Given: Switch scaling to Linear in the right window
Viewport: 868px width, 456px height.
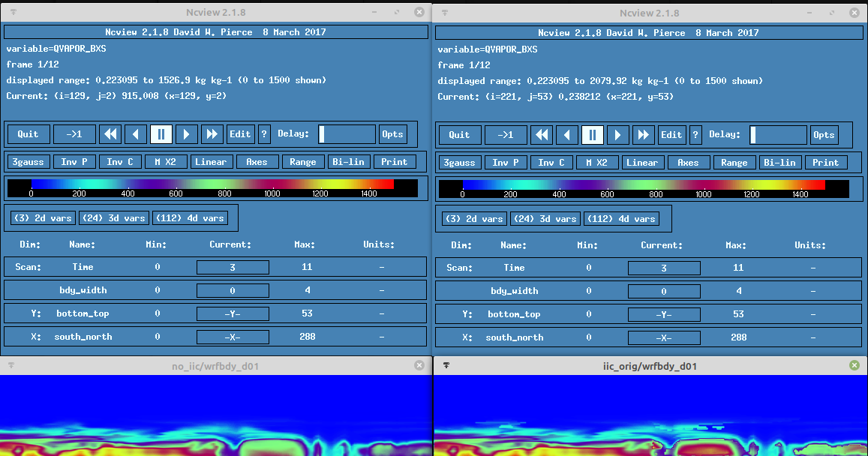Looking at the screenshot, I should [x=642, y=162].
